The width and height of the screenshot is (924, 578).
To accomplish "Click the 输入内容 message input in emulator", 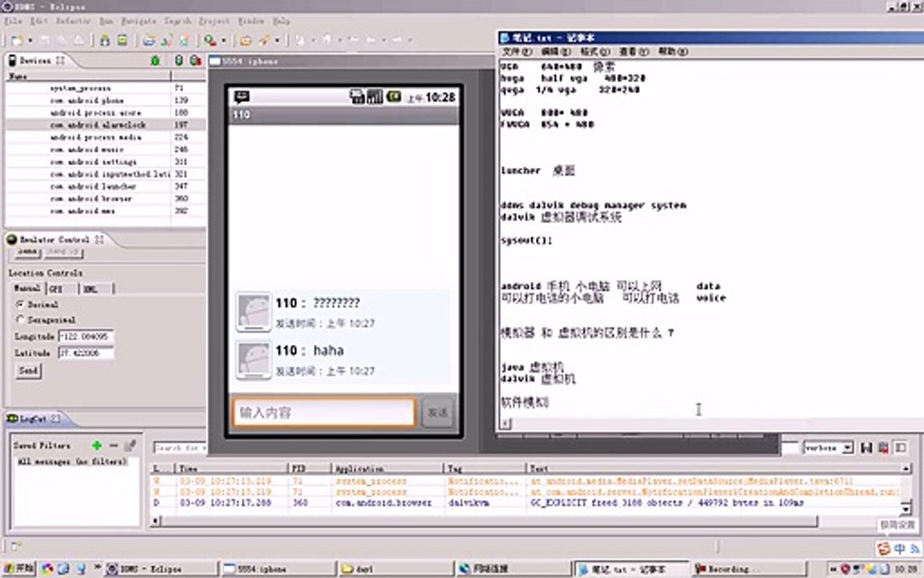I will click(x=324, y=413).
